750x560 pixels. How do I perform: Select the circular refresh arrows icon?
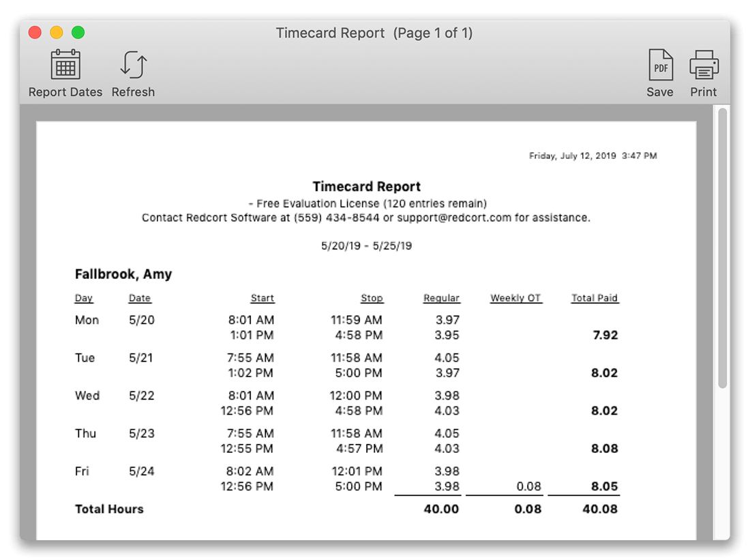click(x=132, y=63)
